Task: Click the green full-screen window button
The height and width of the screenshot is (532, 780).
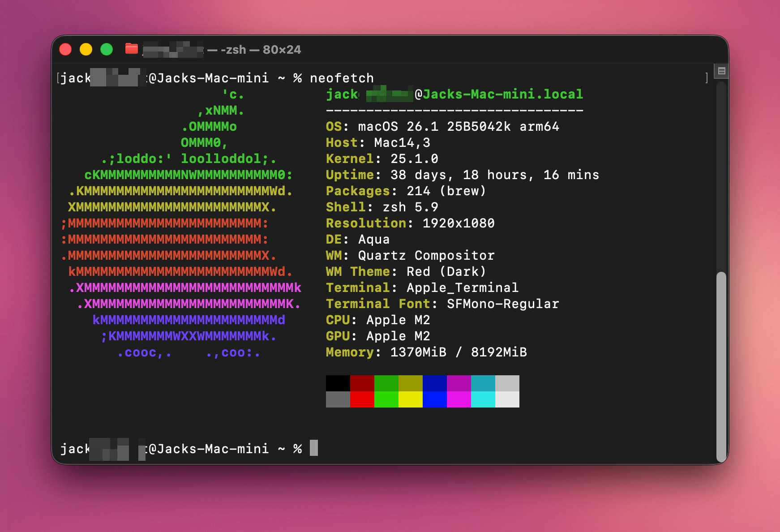Action: pos(107,49)
